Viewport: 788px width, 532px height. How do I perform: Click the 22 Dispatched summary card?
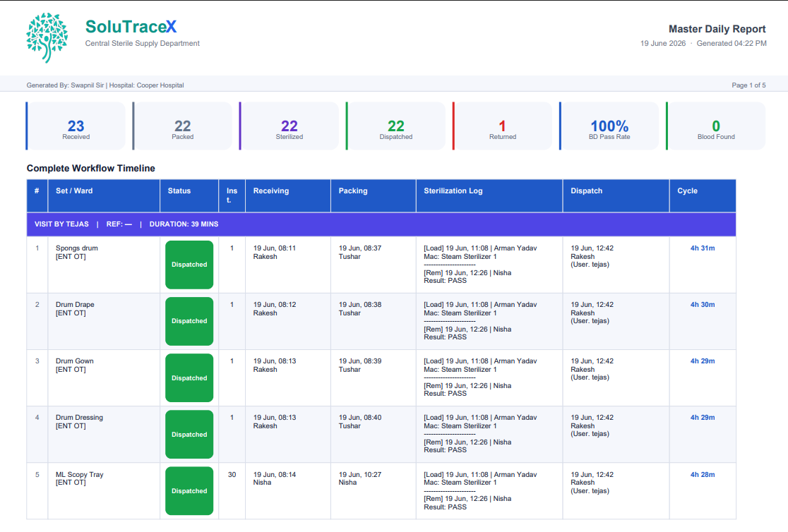click(396, 126)
